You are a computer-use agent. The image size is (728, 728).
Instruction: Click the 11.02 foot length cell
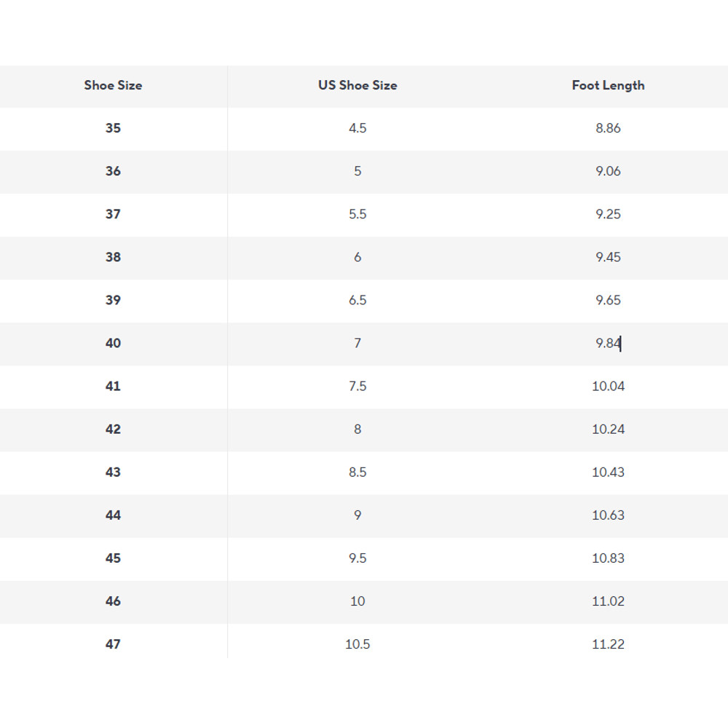(608, 601)
